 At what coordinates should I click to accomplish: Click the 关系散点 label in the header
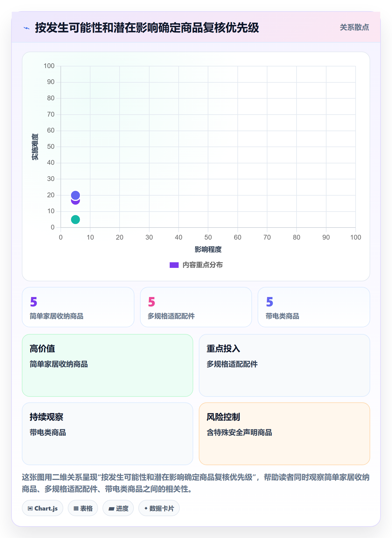click(x=354, y=27)
